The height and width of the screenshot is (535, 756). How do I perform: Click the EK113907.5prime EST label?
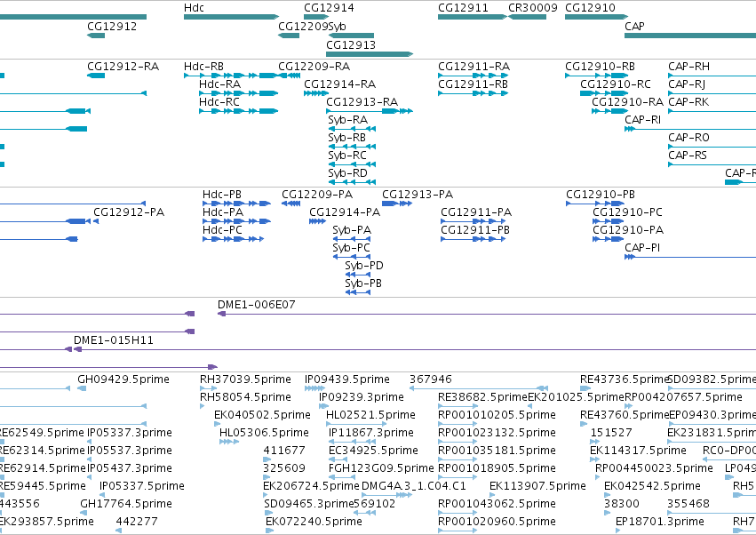(537, 486)
